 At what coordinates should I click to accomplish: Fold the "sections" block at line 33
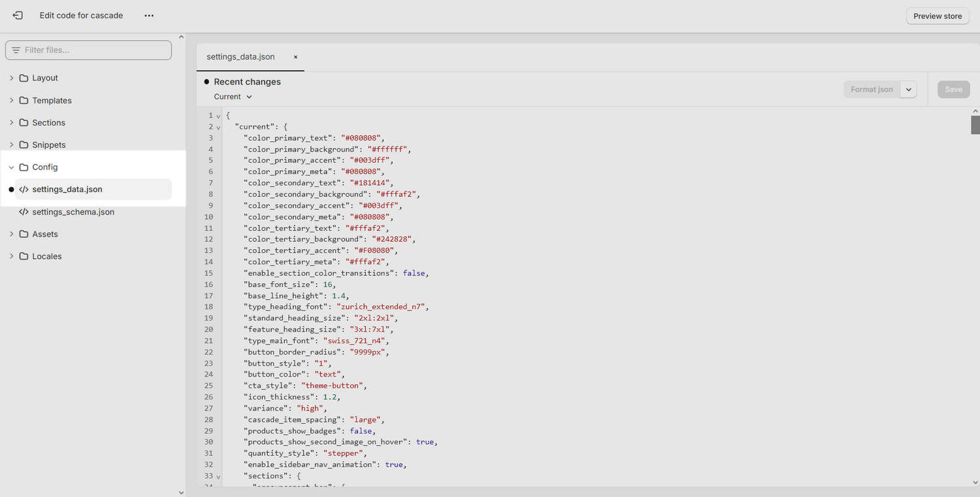click(x=218, y=476)
